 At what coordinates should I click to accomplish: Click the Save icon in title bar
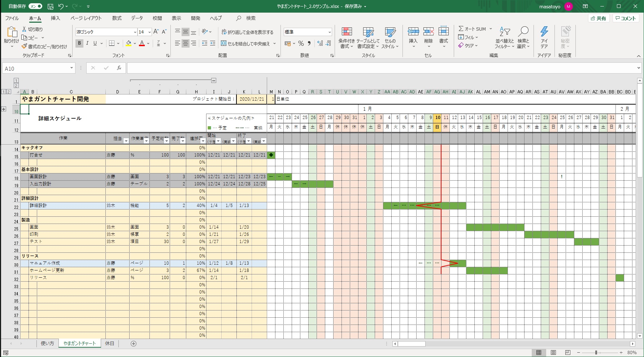click(51, 6)
